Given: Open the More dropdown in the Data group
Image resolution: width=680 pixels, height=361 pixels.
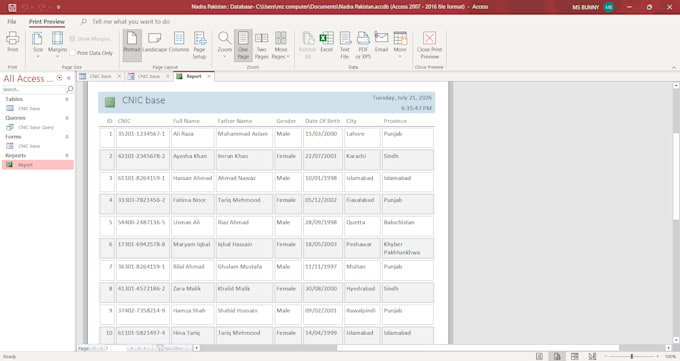Looking at the screenshot, I should pyautogui.click(x=400, y=45).
